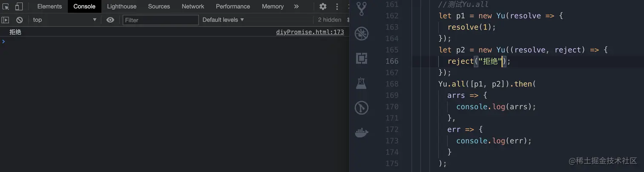Click the console Filter input field
Image resolution: width=644 pixels, height=172 pixels.
click(x=161, y=20)
